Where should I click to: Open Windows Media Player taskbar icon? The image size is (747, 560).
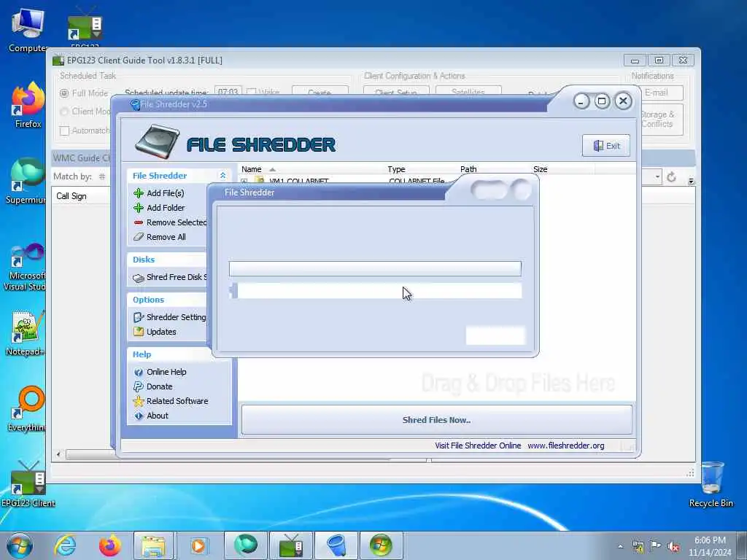pyautogui.click(x=198, y=545)
